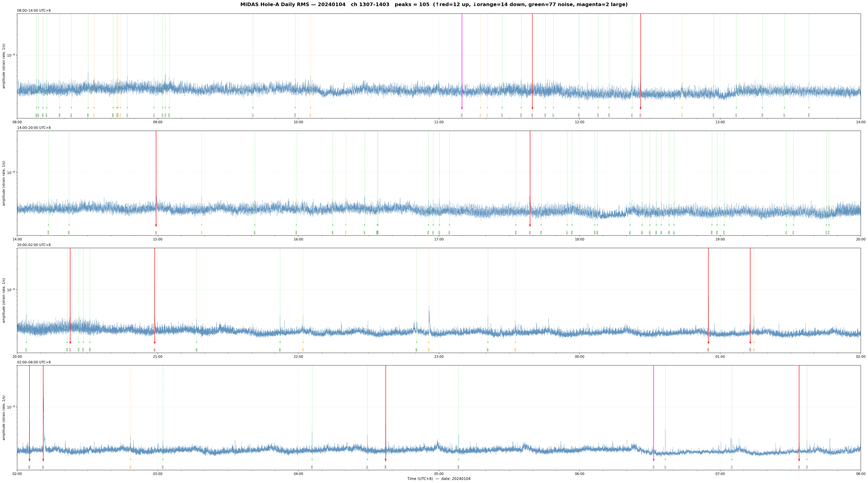The height and width of the screenshot is (483, 868).
Task: Click the 17:00 time tick label
Action: click(x=439, y=239)
